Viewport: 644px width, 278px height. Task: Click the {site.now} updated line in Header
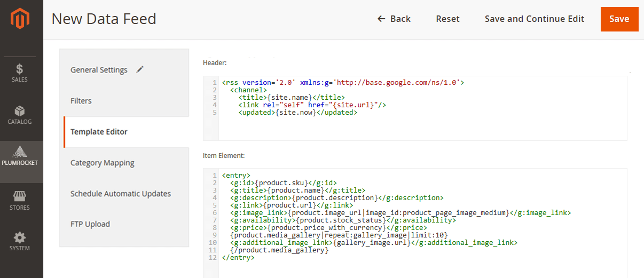point(297,113)
